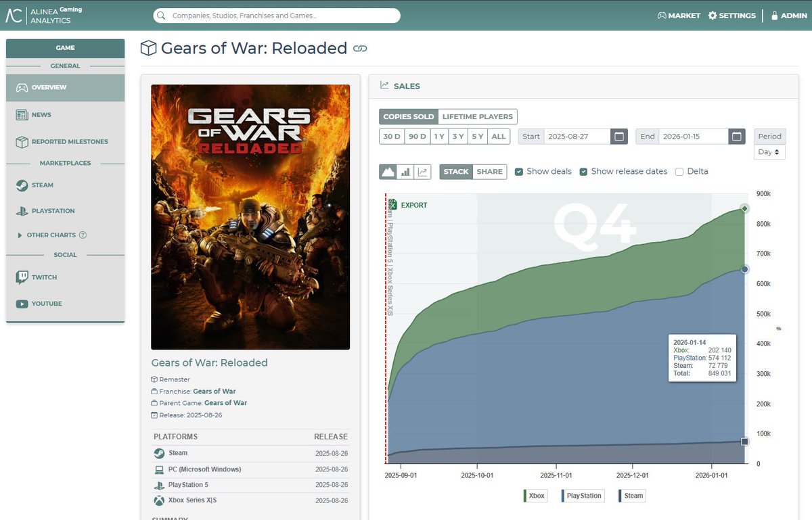Viewport: 812px width, 520px height.
Task: Open the Period Day dropdown
Action: tap(769, 152)
